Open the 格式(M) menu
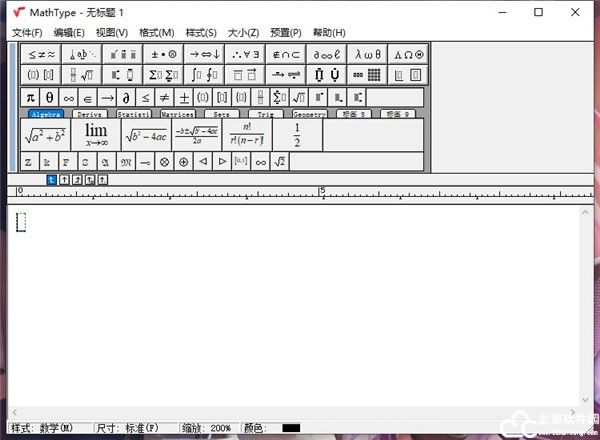This screenshot has width=600, height=440. pyautogui.click(x=156, y=33)
